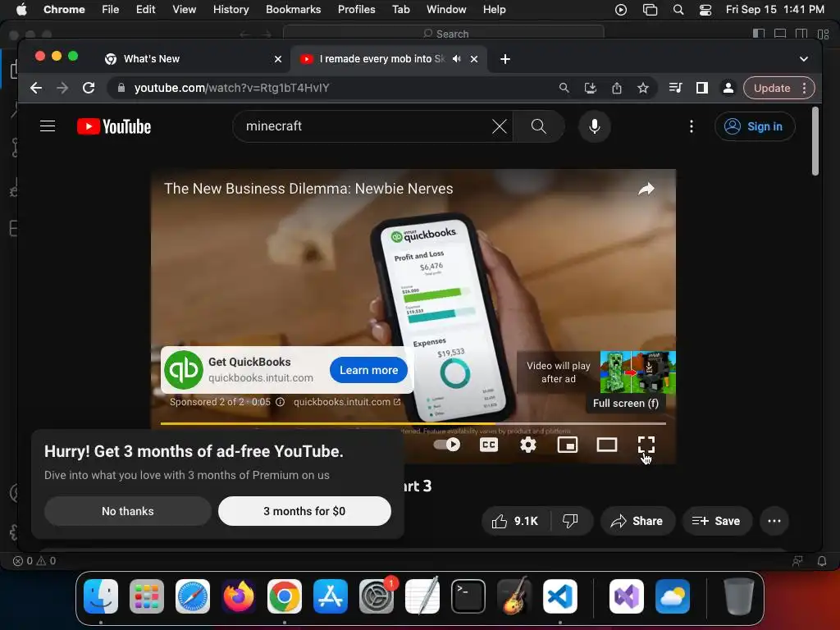Switch to miniplayer mode
The height and width of the screenshot is (630, 840).
click(x=568, y=445)
